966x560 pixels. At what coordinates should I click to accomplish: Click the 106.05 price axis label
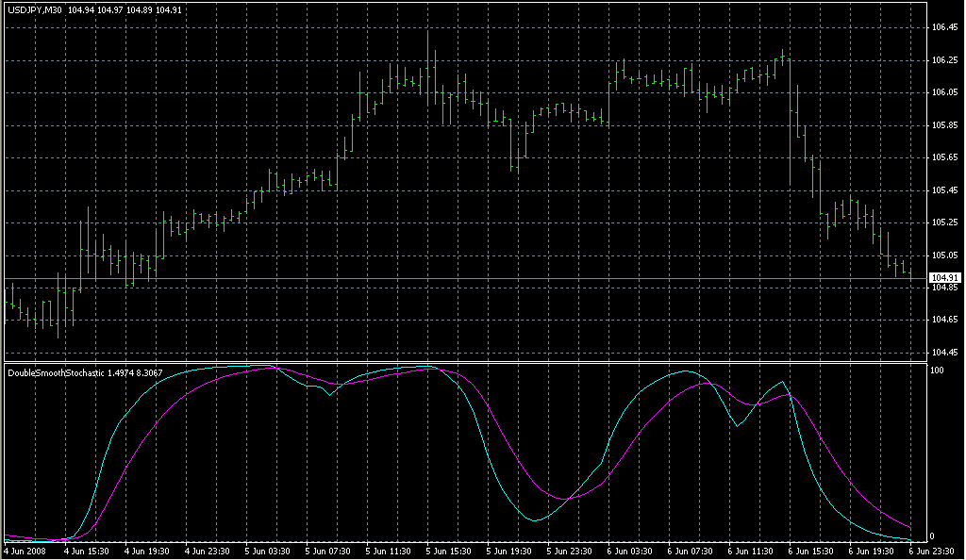click(x=943, y=92)
